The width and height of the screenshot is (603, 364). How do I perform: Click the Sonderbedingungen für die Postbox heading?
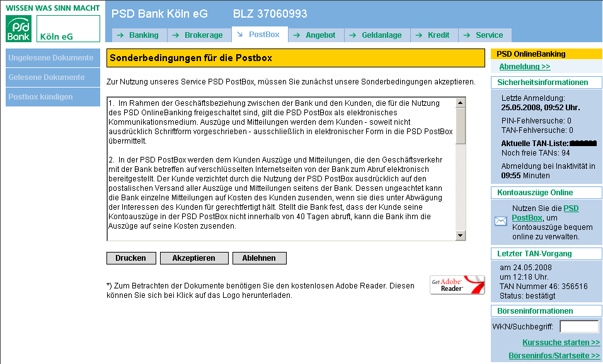click(296, 58)
